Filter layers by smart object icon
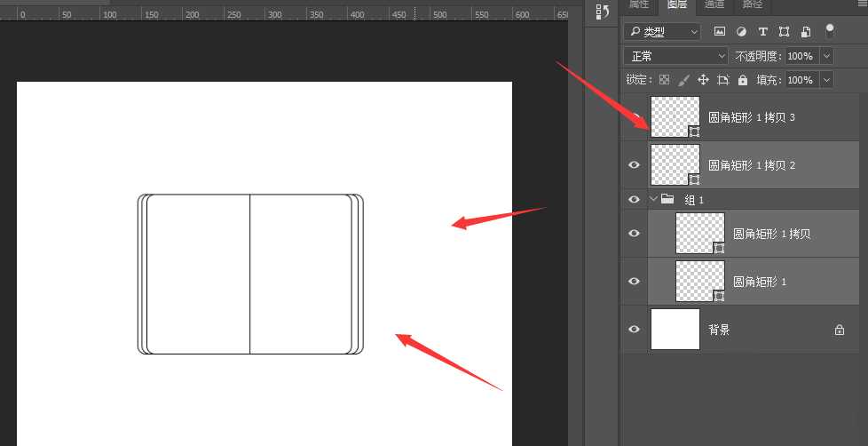Viewport: 868px width, 446px height. tap(806, 32)
